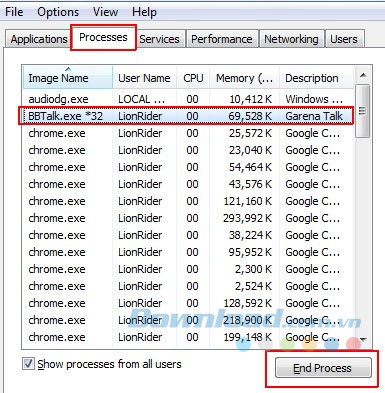
Task: Switch to the Users tab
Action: pos(344,39)
